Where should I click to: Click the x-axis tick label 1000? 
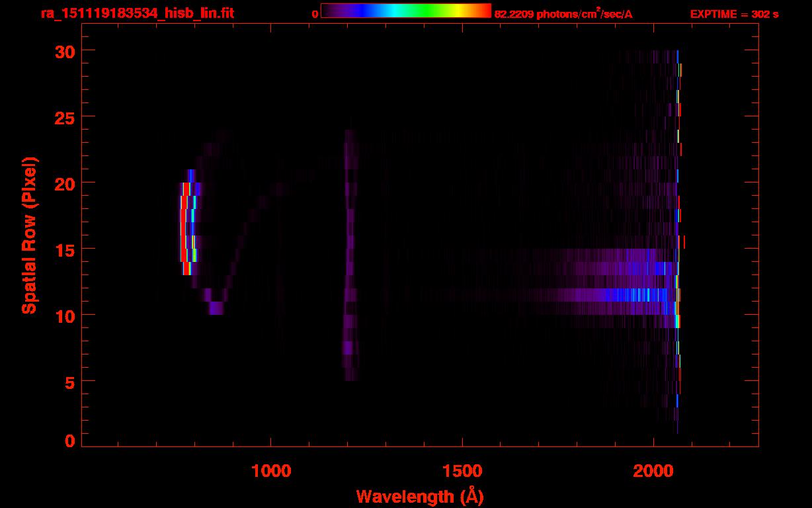coord(272,471)
